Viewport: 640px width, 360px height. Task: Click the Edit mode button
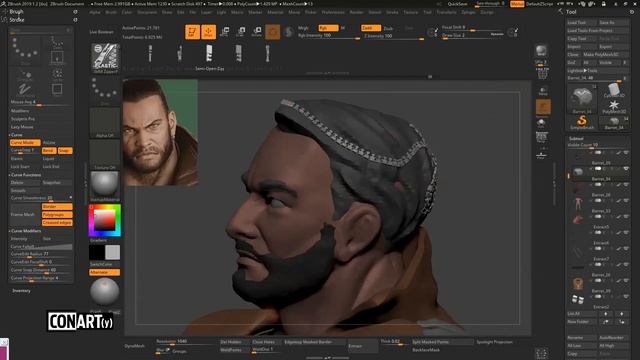(x=192, y=32)
